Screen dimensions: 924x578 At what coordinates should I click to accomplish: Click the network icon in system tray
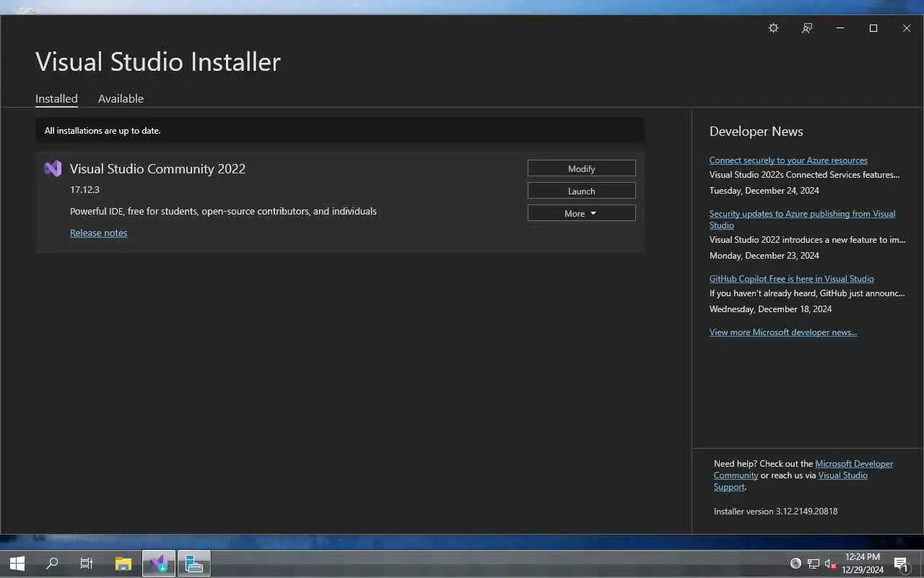[814, 564]
